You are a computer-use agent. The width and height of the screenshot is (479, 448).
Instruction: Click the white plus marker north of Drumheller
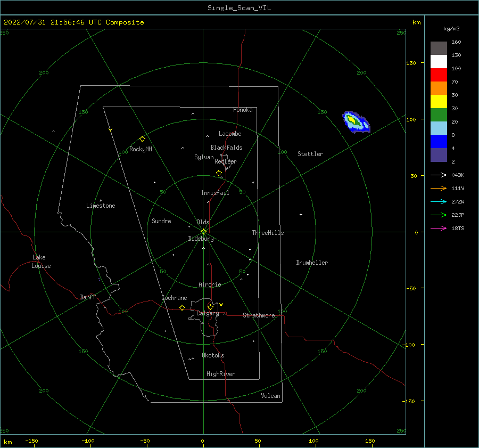click(x=301, y=214)
